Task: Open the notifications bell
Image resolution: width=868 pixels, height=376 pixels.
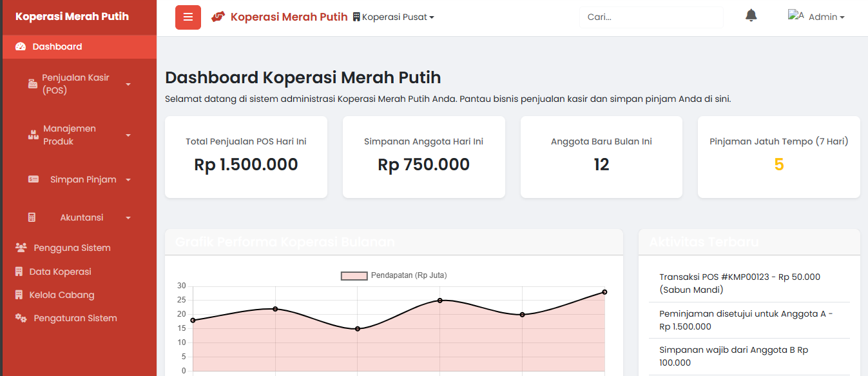Action: click(751, 15)
